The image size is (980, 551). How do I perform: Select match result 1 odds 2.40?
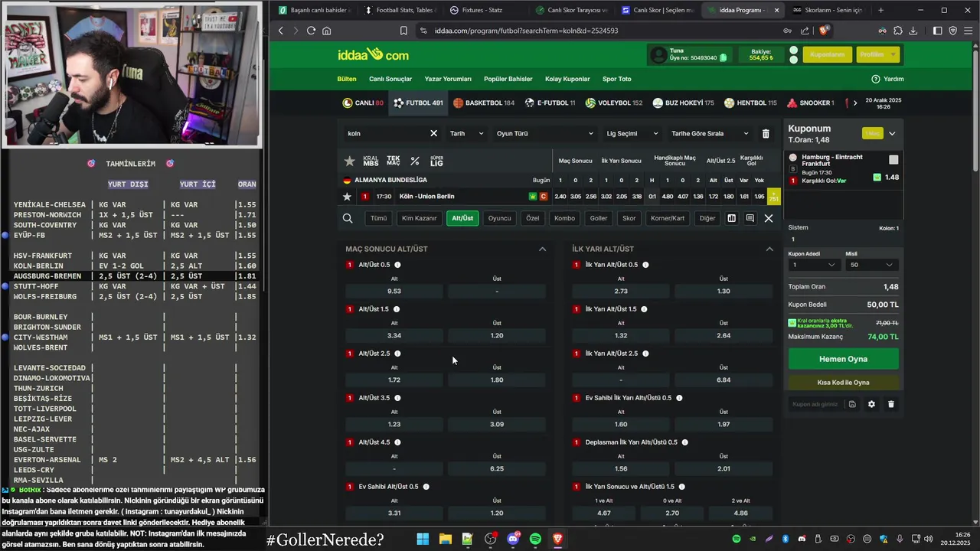point(560,197)
